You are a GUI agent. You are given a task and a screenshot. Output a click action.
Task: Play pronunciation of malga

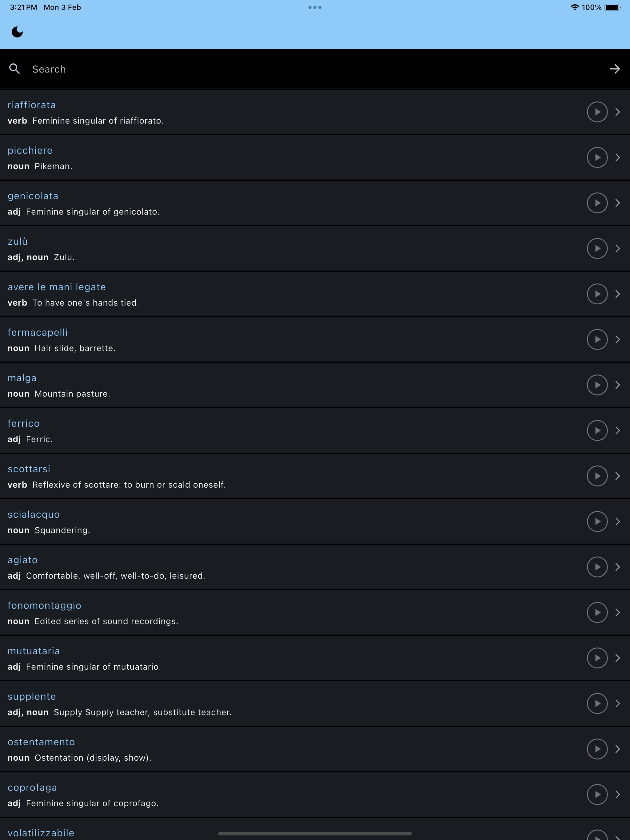click(597, 385)
